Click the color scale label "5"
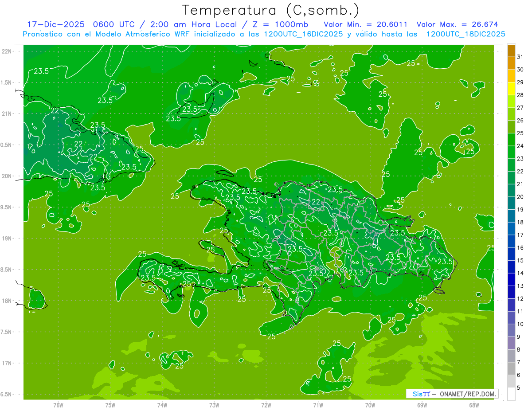Image resolution: width=532 pixels, height=411 pixels. point(519,388)
